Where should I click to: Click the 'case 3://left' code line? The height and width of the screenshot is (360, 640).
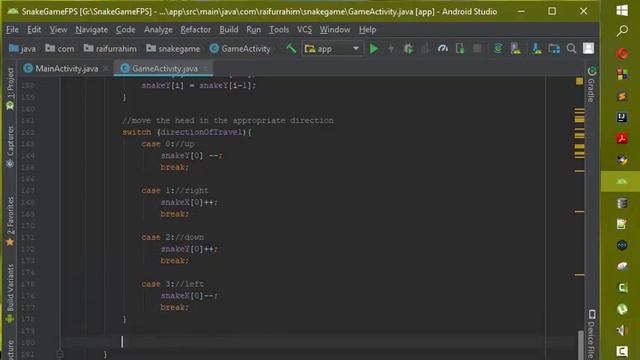[173, 284]
